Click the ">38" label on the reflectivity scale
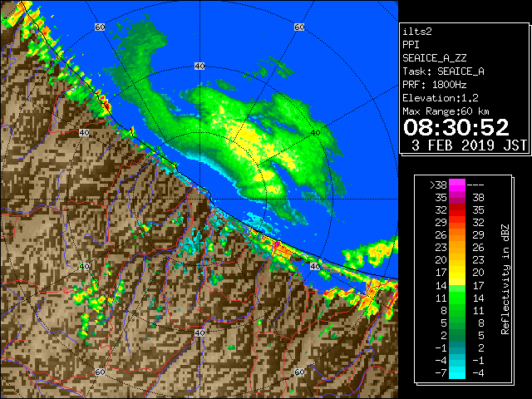The width and height of the screenshot is (532, 399). [438, 185]
